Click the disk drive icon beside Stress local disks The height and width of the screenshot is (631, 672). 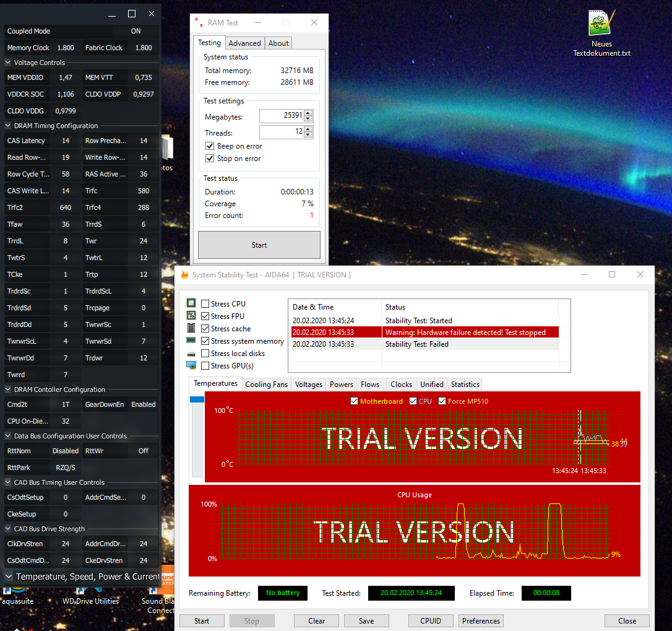[x=191, y=354]
